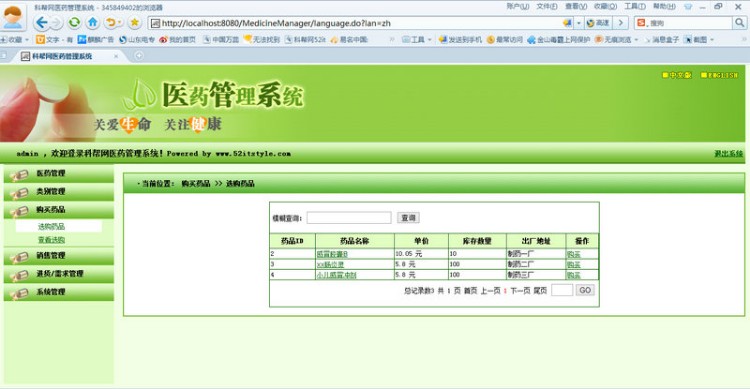Viewport: 750px width, 389px height.
Task: Switch language to 中文版
Action: pyautogui.click(x=677, y=75)
